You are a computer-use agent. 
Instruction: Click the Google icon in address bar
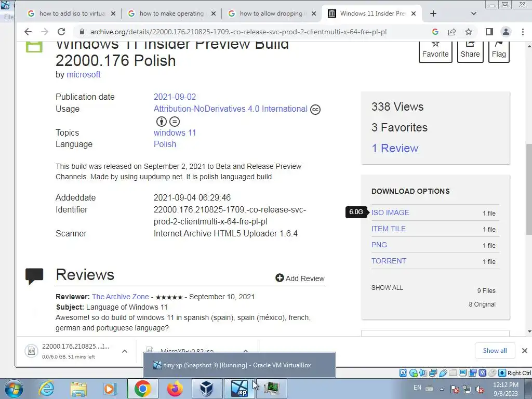coord(435,32)
